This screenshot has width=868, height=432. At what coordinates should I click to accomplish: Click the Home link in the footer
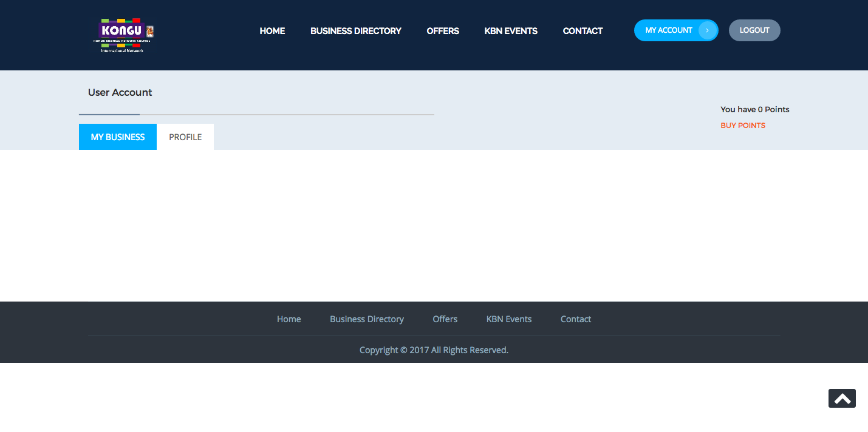coord(289,319)
